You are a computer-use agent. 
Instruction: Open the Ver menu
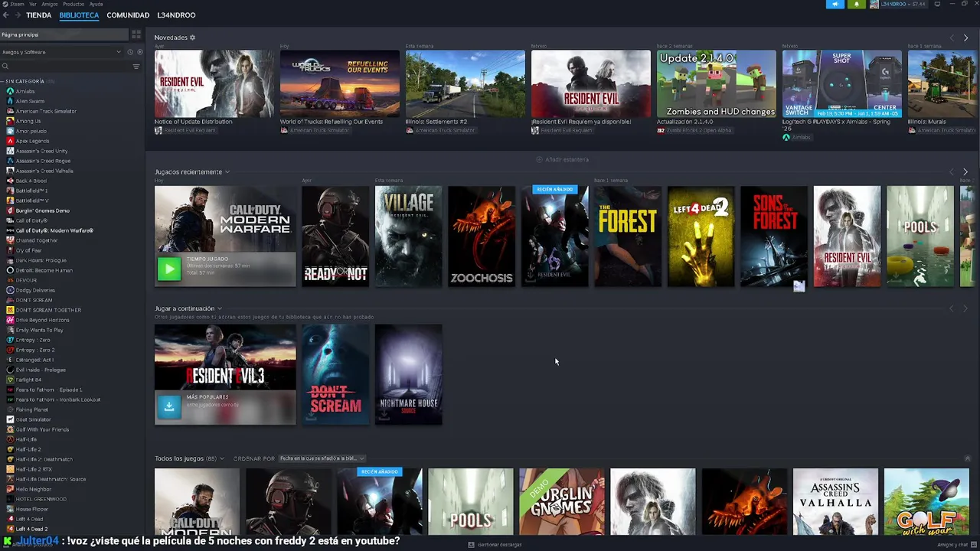tap(33, 4)
